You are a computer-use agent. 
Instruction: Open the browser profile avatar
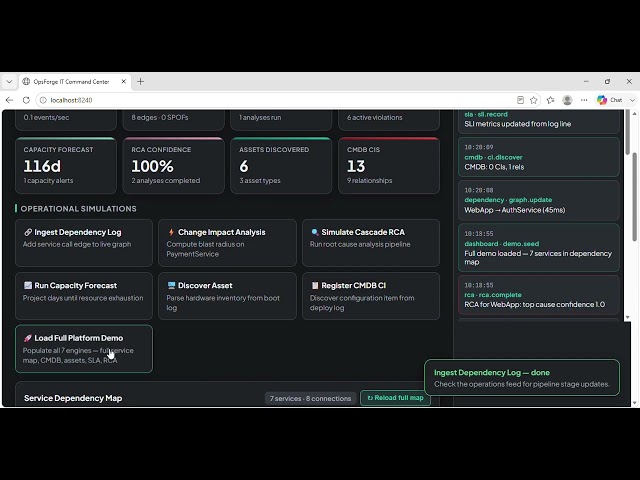567,100
